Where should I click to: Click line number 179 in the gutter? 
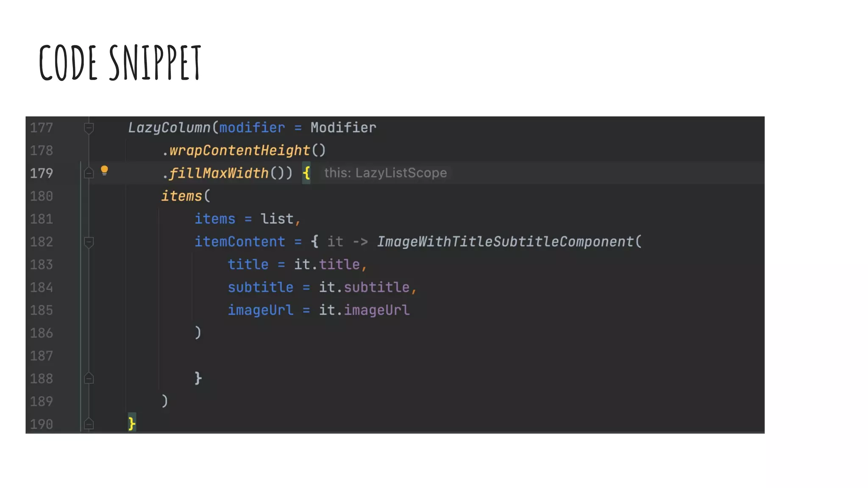[42, 173]
